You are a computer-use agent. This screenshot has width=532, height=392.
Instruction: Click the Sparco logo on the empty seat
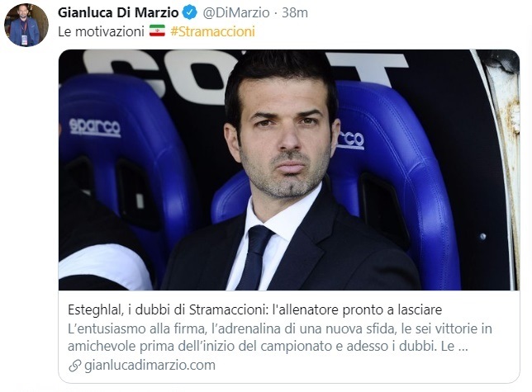point(95,127)
